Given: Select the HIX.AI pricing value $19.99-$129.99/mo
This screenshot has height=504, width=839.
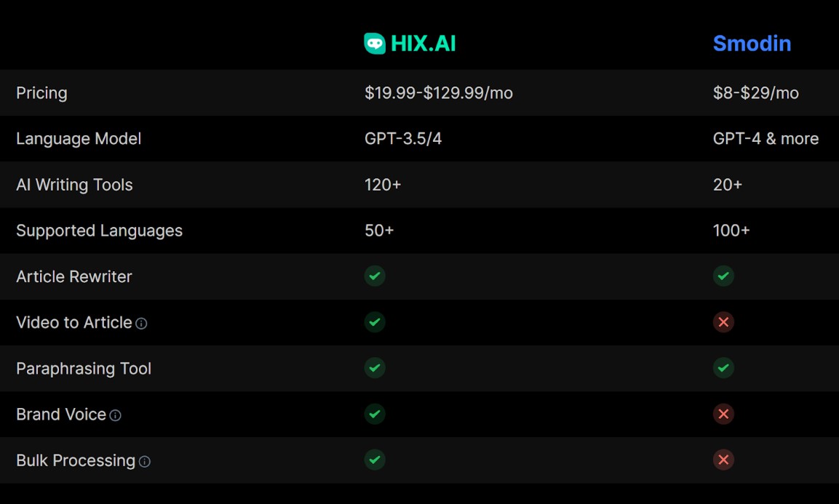Looking at the screenshot, I should click(439, 93).
